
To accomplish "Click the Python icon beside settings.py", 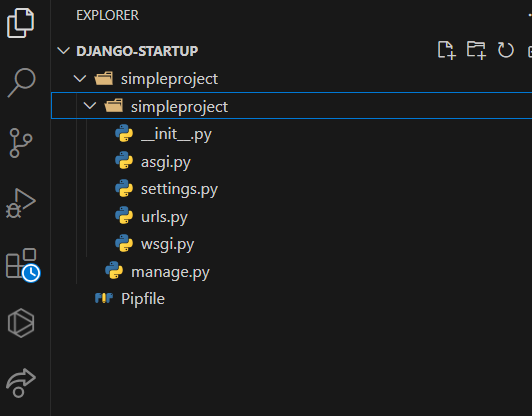I will pyautogui.click(x=124, y=188).
